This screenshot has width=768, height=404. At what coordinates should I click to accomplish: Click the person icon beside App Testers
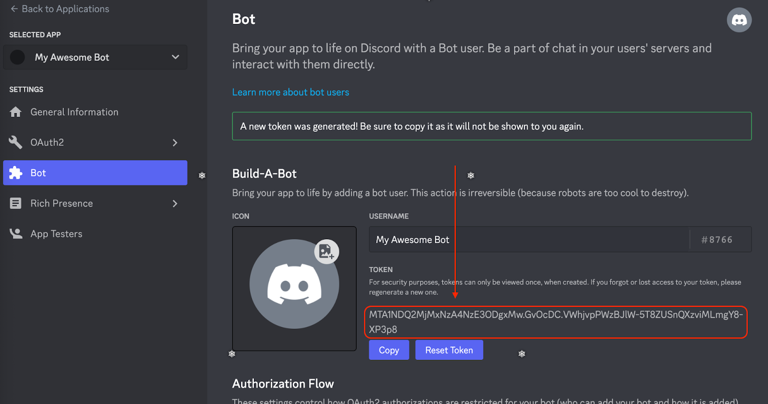16,234
